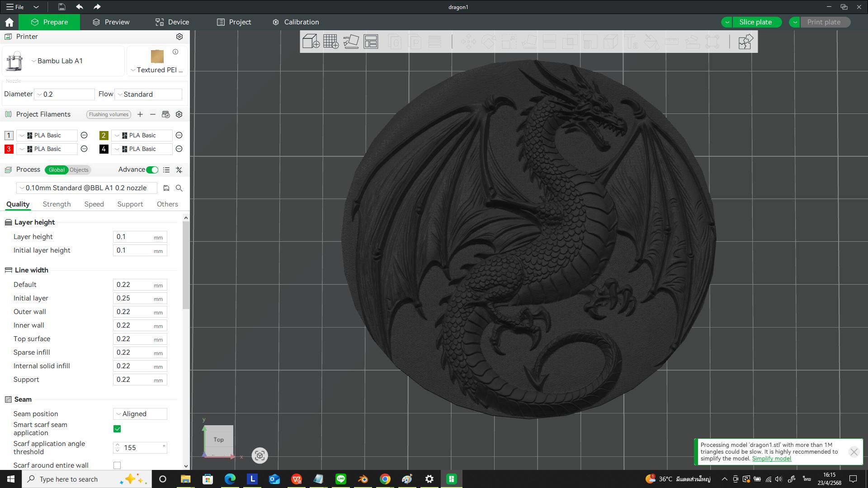This screenshot has height=488, width=868.
Task: Enable Scarf around entire wall
Action: [x=117, y=465]
